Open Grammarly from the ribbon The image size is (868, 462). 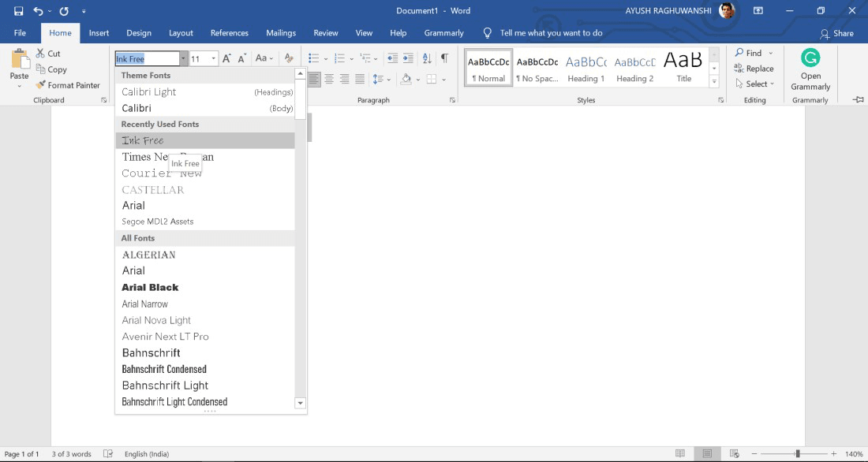coord(810,69)
